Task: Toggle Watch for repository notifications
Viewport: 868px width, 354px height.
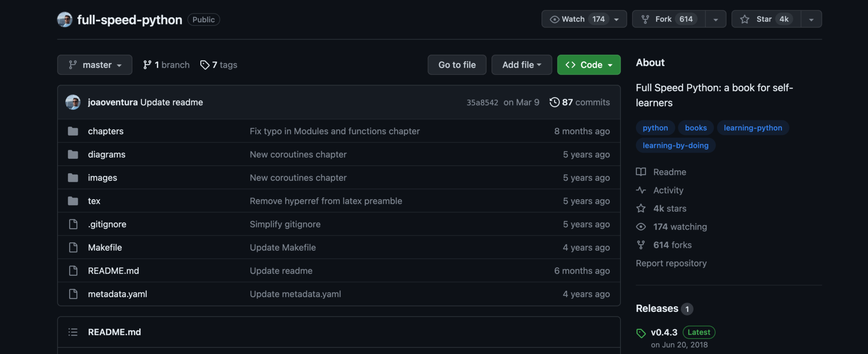Action: click(584, 19)
